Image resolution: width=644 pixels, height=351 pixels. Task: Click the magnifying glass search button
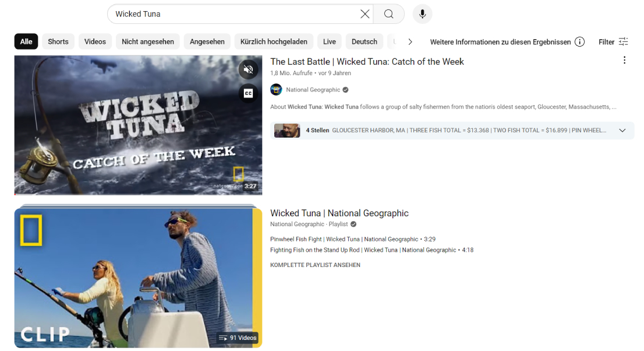(388, 14)
